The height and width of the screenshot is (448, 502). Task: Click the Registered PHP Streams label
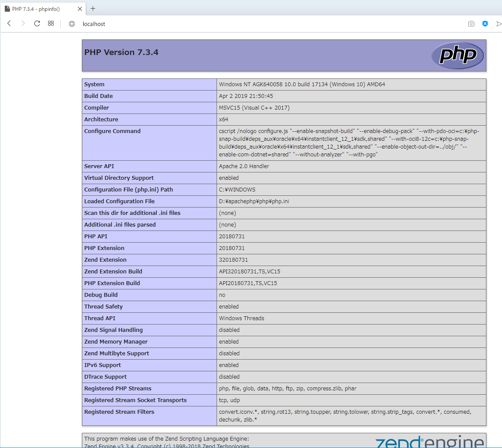[118, 389]
